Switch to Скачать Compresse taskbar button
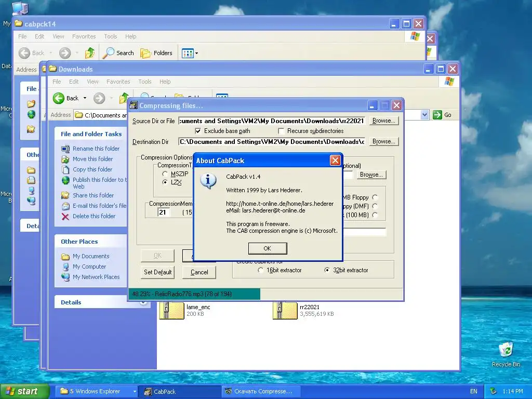 (x=261, y=392)
